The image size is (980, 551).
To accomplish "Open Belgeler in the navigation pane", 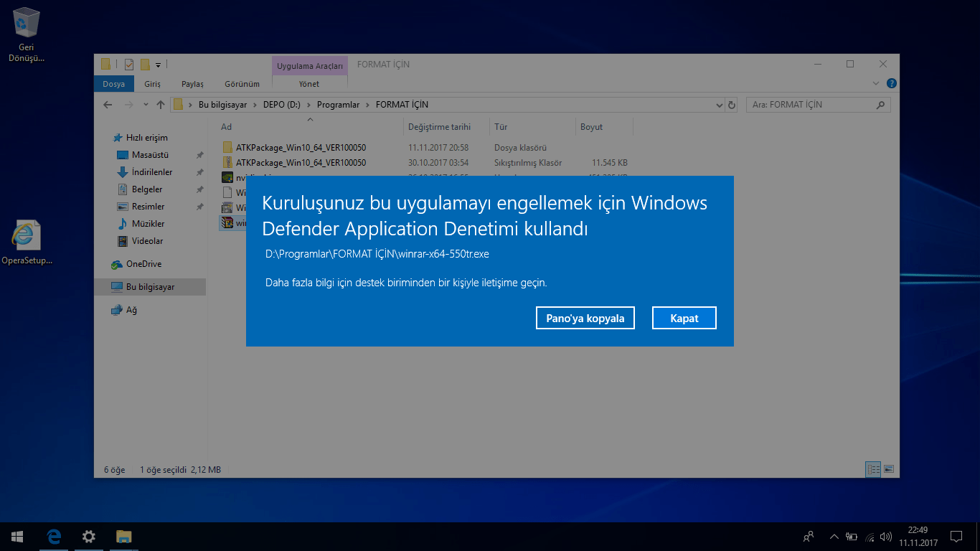I will tap(147, 189).
